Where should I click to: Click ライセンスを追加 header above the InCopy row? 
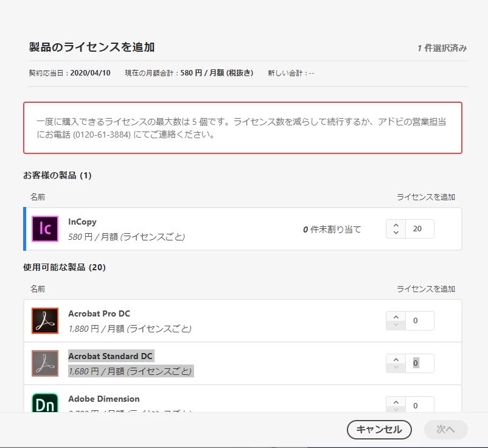click(x=426, y=197)
